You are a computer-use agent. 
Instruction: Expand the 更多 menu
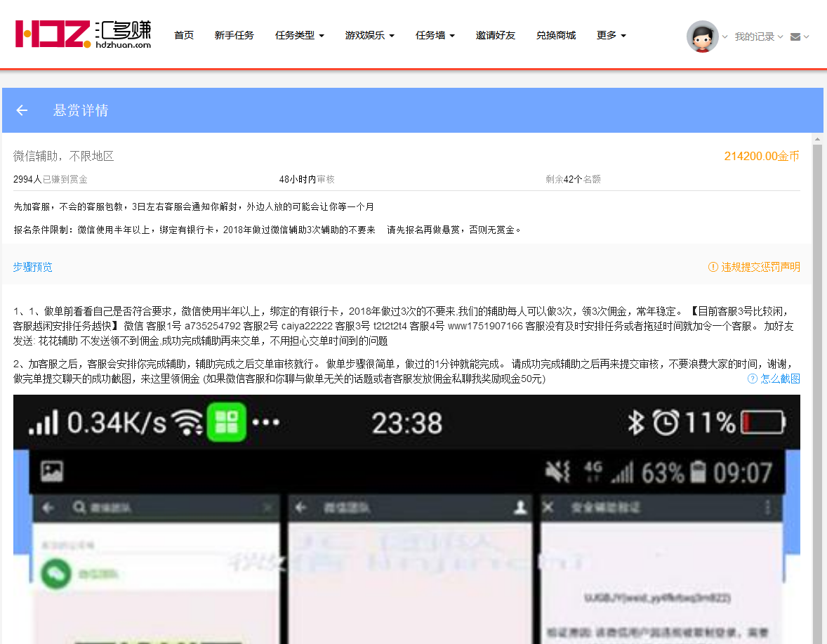point(611,35)
